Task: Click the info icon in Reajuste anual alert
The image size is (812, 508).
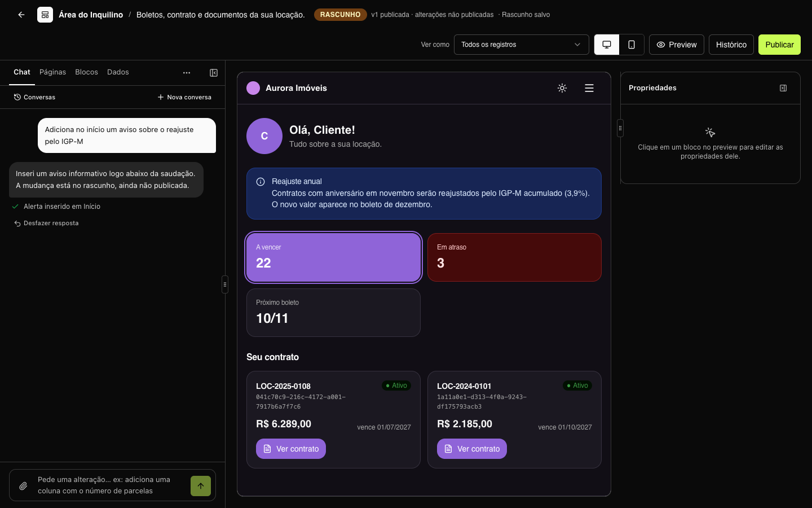Action: pyautogui.click(x=261, y=182)
